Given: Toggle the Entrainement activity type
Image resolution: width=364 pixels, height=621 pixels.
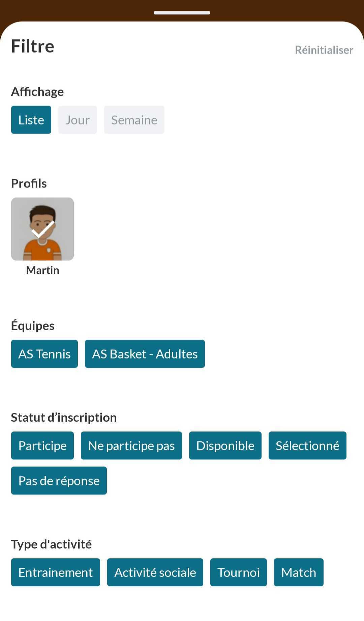Looking at the screenshot, I should (x=56, y=572).
